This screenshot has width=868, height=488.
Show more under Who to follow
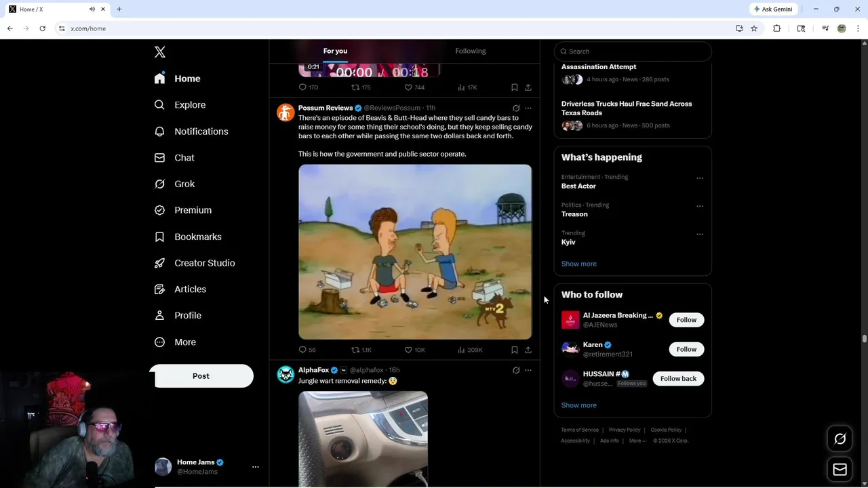pyautogui.click(x=579, y=405)
